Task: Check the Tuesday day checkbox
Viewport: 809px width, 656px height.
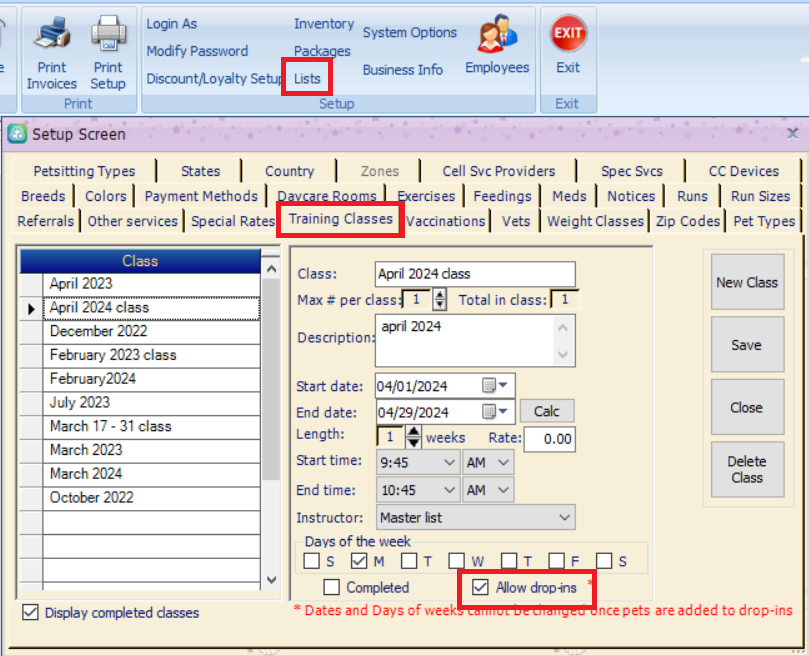Action: point(409,561)
